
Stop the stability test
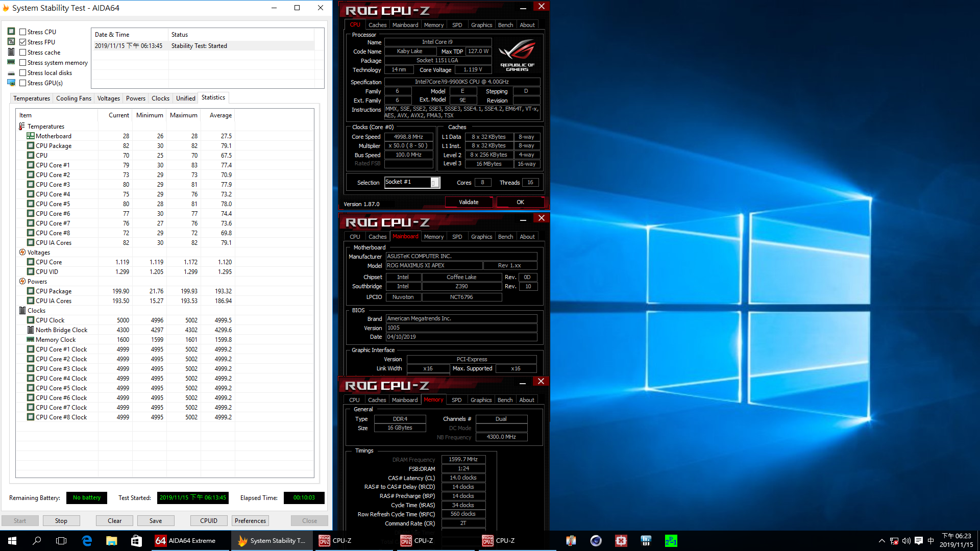[x=61, y=521]
